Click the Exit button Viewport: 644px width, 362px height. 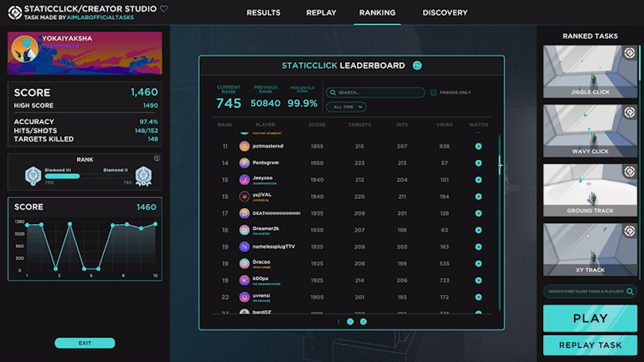tap(85, 343)
